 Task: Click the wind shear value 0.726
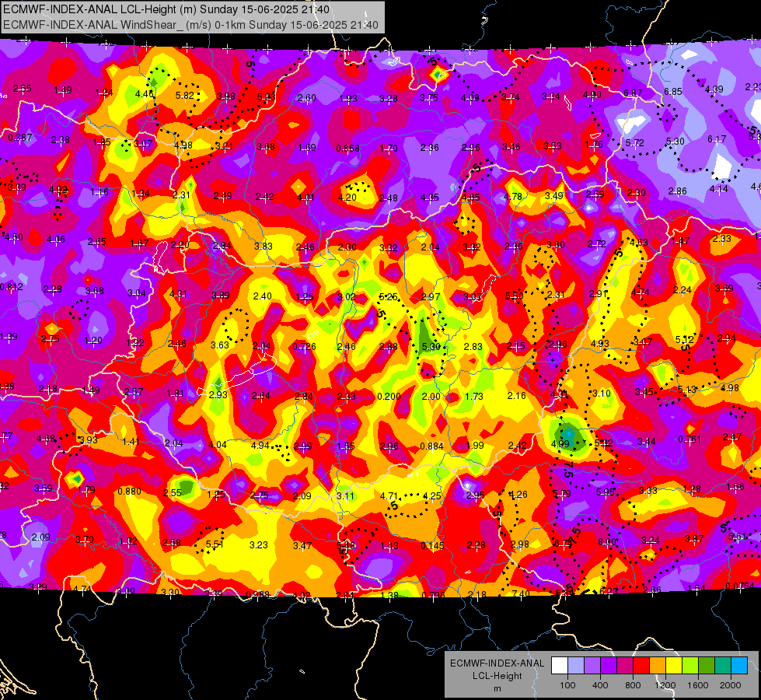[x=304, y=346]
